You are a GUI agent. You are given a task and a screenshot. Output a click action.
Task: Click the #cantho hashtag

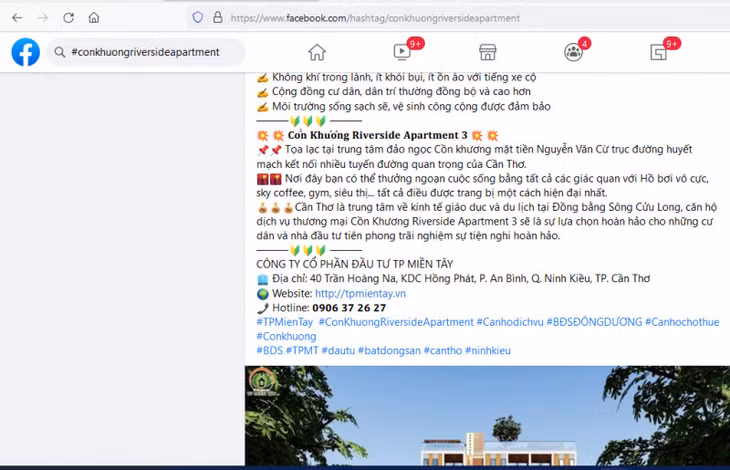pos(443,350)
